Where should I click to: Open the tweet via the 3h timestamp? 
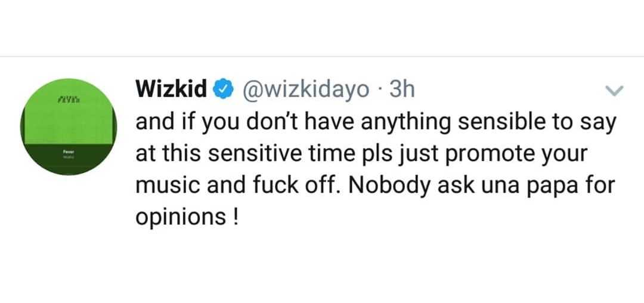pos(401,90)
